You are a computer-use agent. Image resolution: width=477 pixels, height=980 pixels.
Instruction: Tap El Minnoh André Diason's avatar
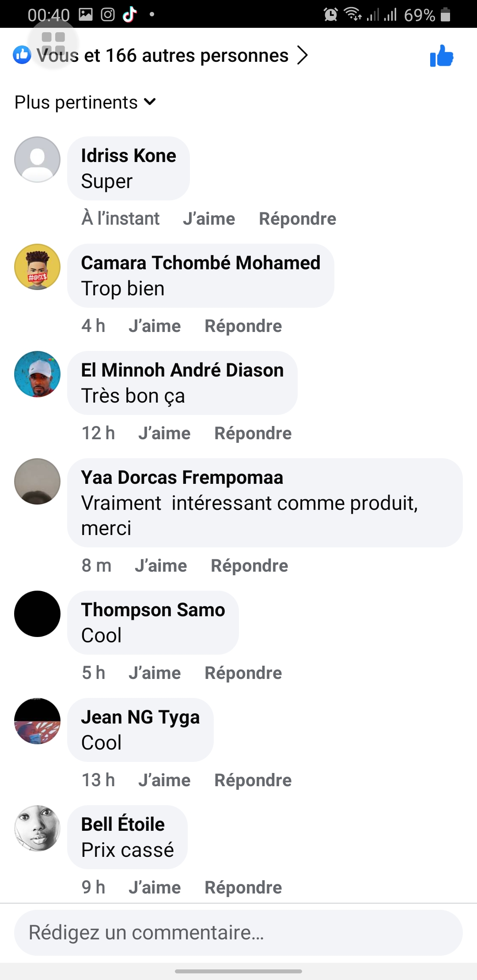coord(38,374)
